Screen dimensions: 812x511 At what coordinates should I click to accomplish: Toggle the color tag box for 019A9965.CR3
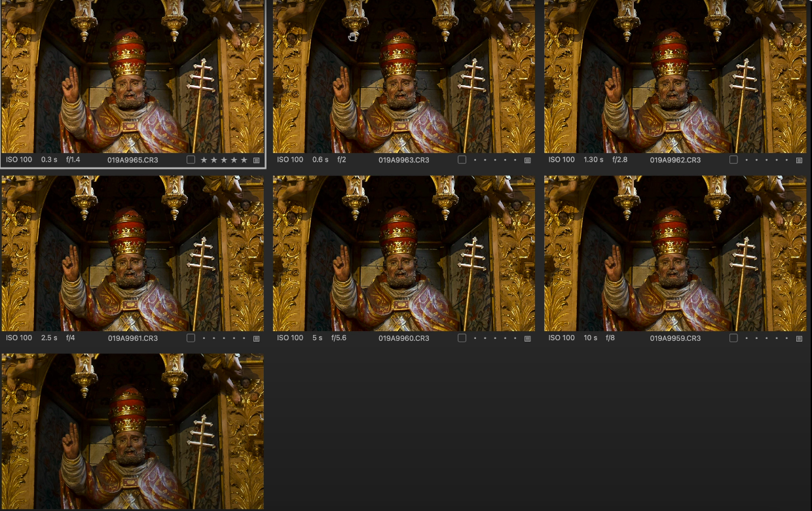click(191, 160)
